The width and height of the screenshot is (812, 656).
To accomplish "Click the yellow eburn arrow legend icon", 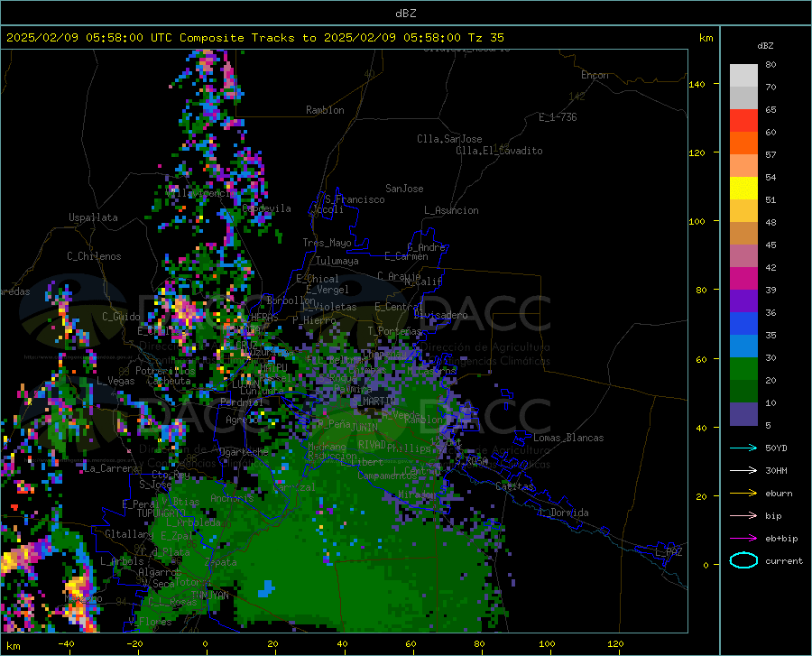I will (743, 493).
